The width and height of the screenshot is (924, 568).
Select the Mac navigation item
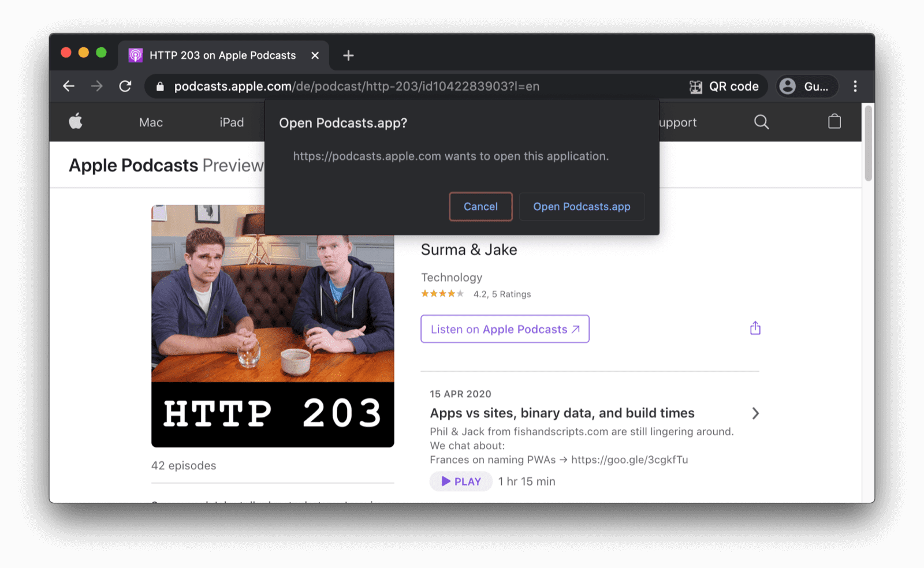pyautogui.click(x=151, y=122)
